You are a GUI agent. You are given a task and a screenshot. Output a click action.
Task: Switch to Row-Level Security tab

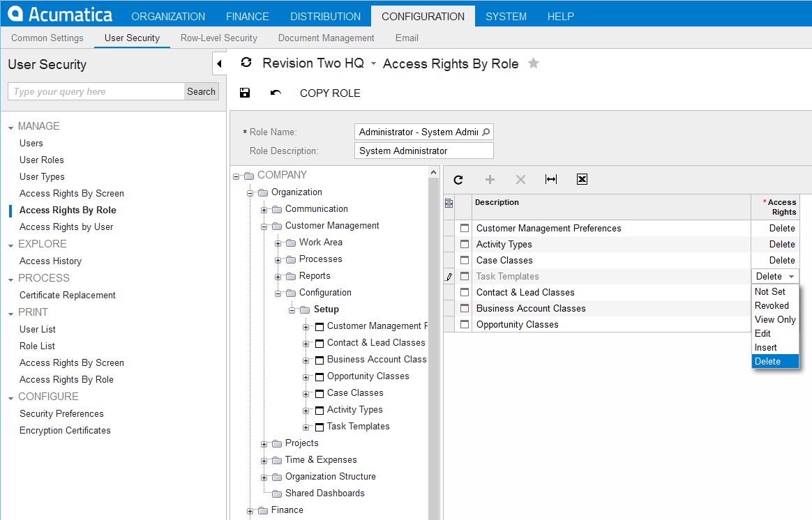tap(218, 38)
